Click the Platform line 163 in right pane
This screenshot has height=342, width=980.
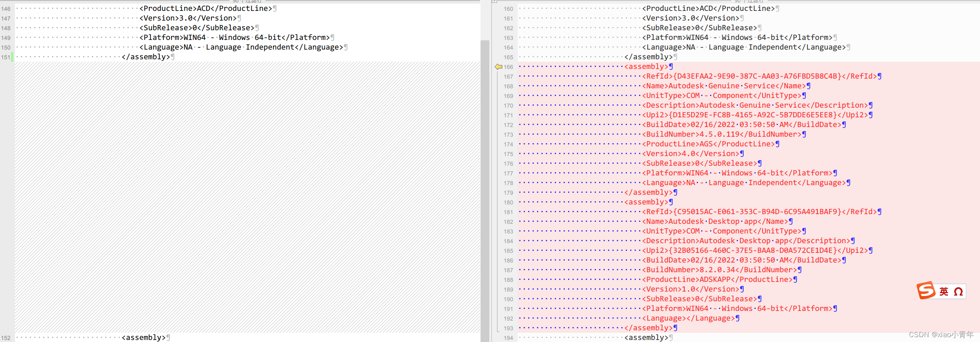pos(738,38)
